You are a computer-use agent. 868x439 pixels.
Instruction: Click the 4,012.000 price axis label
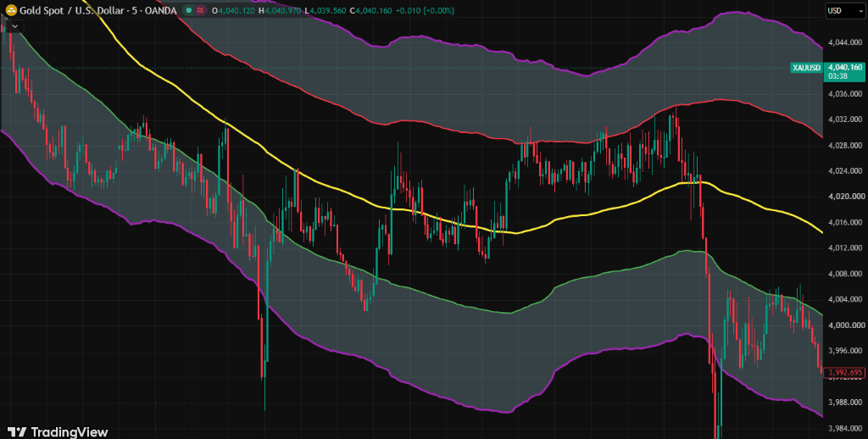coord(845,248)
